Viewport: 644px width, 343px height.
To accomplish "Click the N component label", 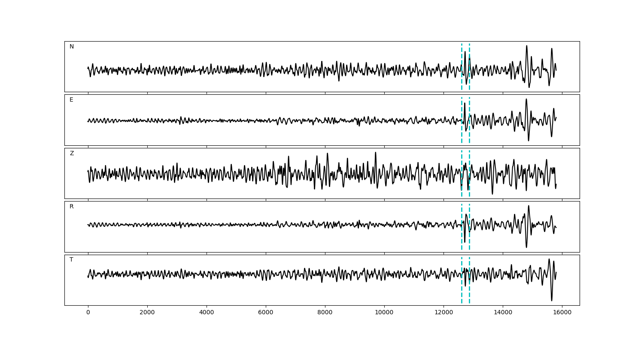I will (72, 47).
